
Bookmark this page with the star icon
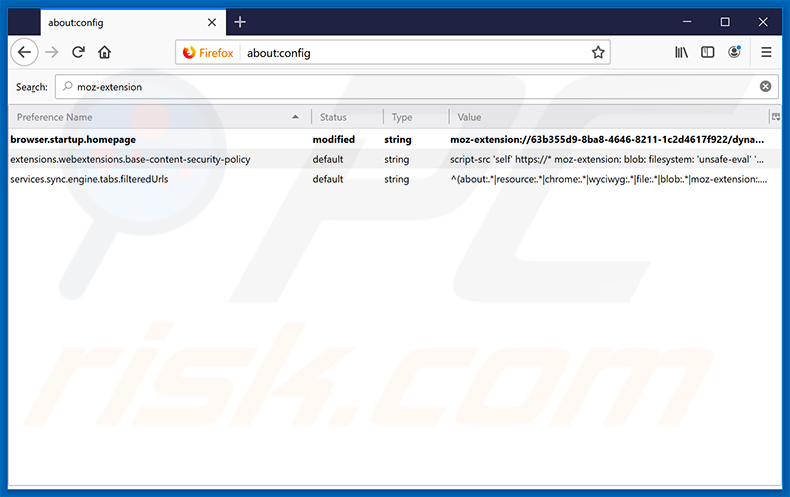(598, 52)
